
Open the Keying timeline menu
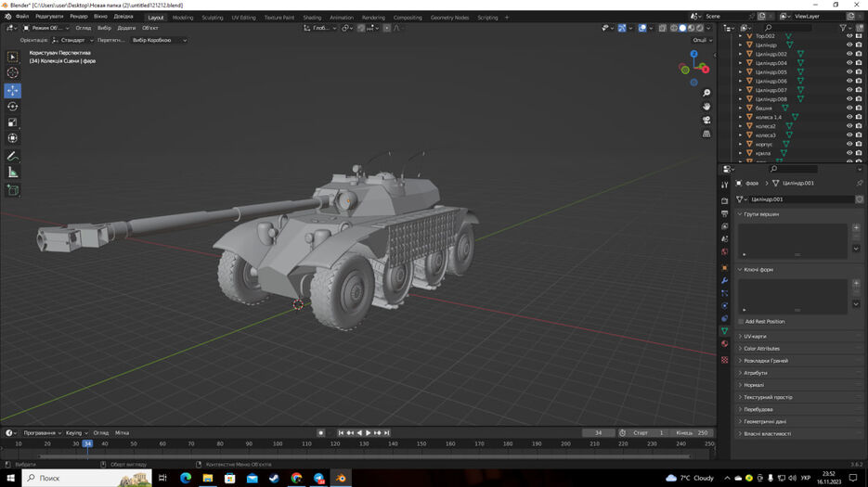76,433
